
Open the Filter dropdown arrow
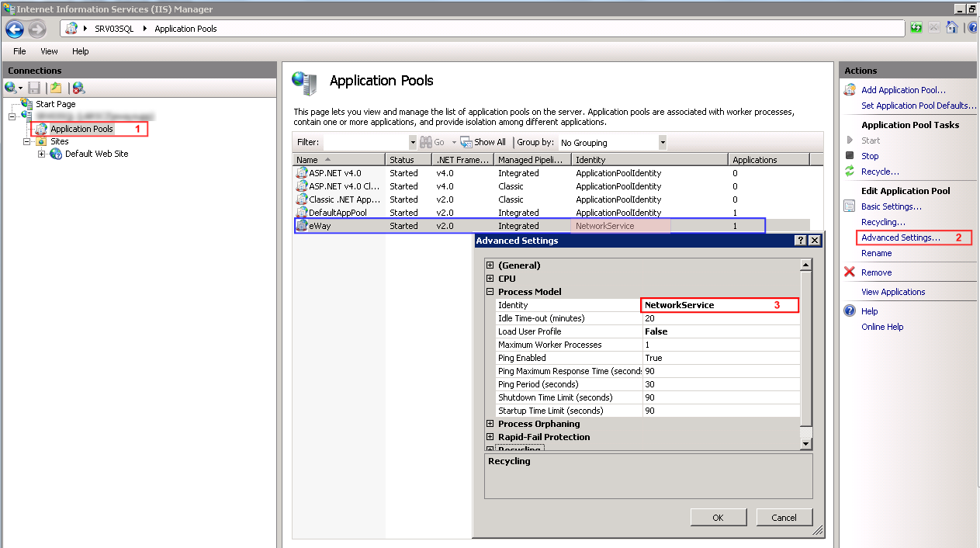tap(413, 143)
